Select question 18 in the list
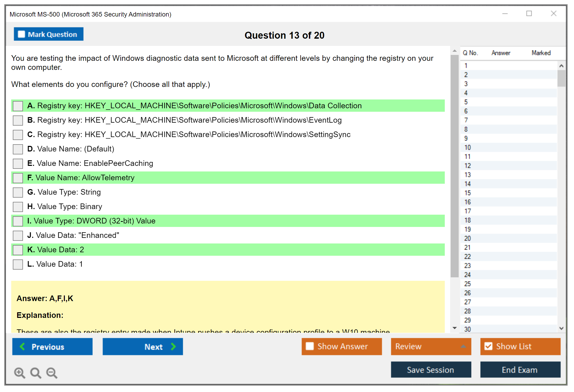The image size is (574, 392). [467, 220]
